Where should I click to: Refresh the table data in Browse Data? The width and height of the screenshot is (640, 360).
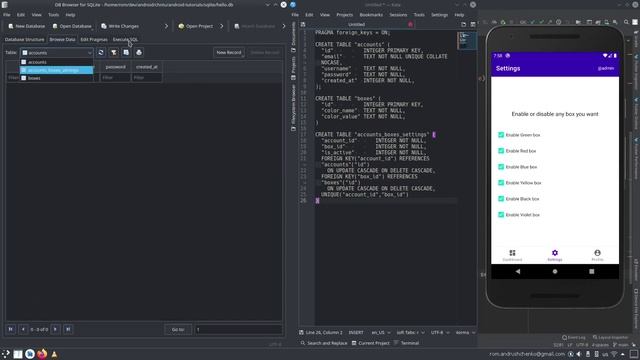coord(101,53)
